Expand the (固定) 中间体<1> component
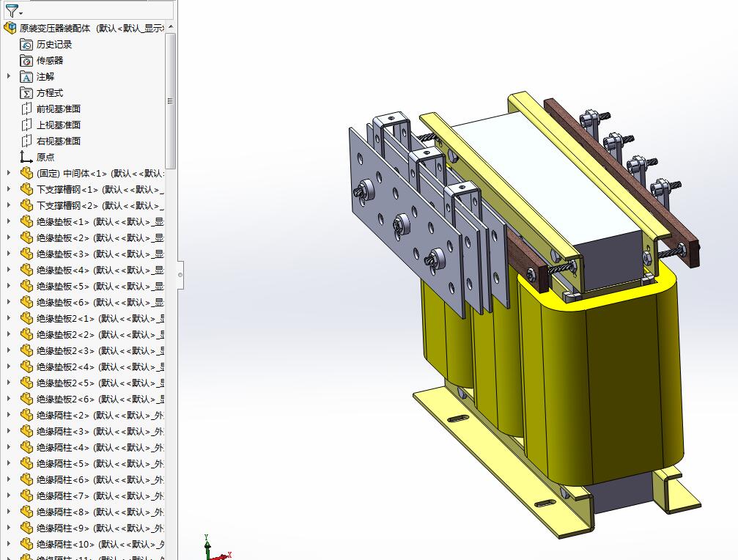The width and height of the screenshot is (738, 560). tap(9, 173)
